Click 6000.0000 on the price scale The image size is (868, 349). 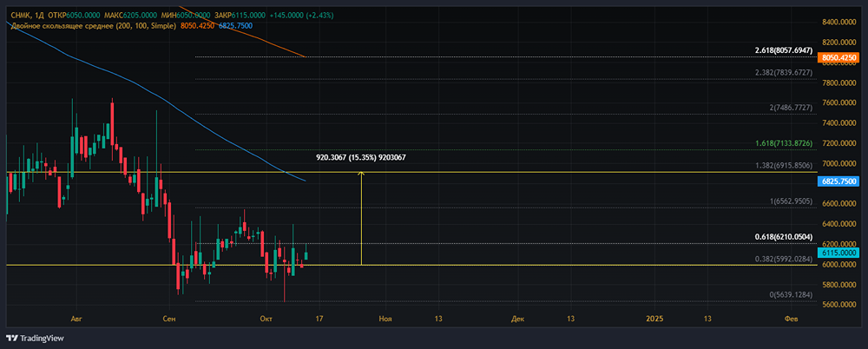(x=839, y=264)
